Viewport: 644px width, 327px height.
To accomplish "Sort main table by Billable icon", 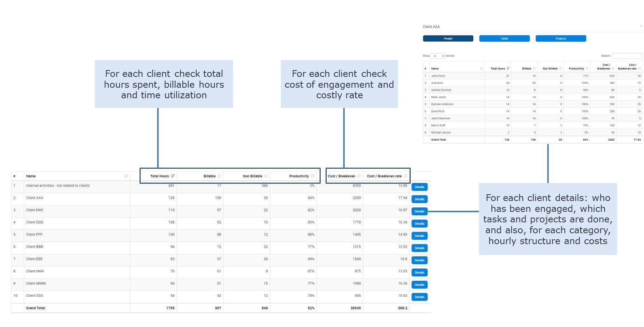I will [219, 176].
